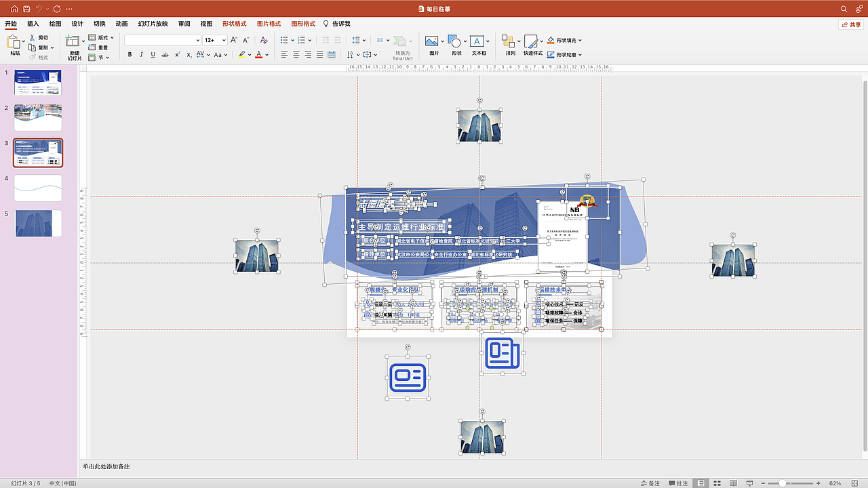Open the 插入 (Insert) tab
Screen dimensions: 868x488
[33, 24]
